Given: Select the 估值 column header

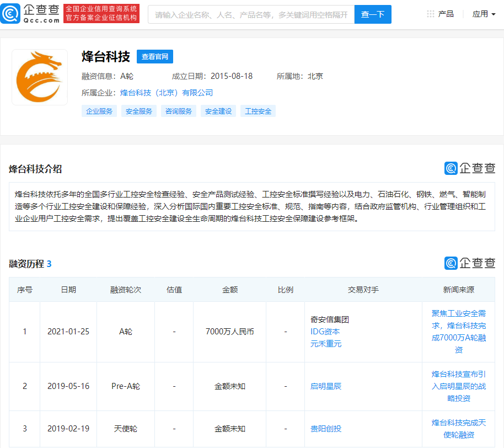Looking at the screenshot, I should [x=174, y=290].
